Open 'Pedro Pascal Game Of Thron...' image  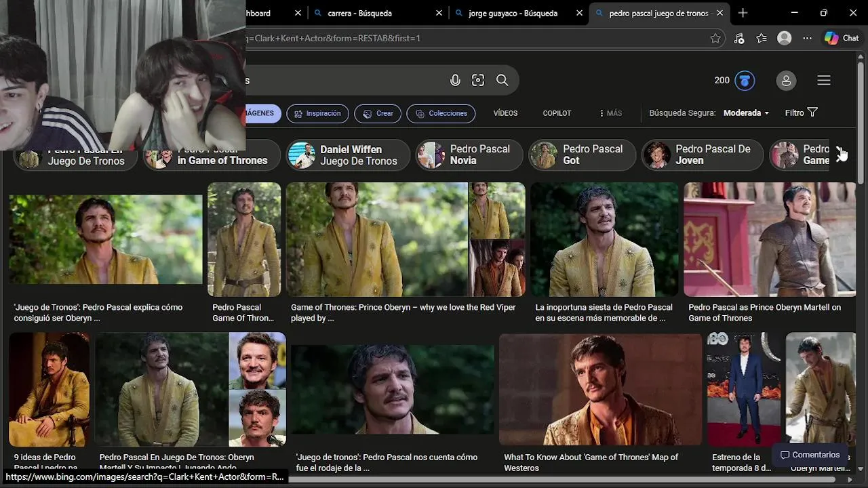[x=244, y=239]
